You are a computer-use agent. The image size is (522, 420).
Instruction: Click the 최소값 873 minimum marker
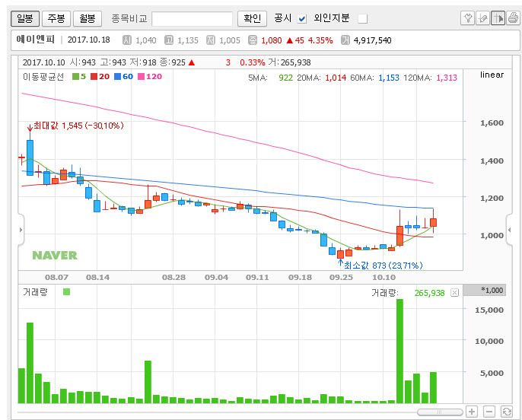380,265
